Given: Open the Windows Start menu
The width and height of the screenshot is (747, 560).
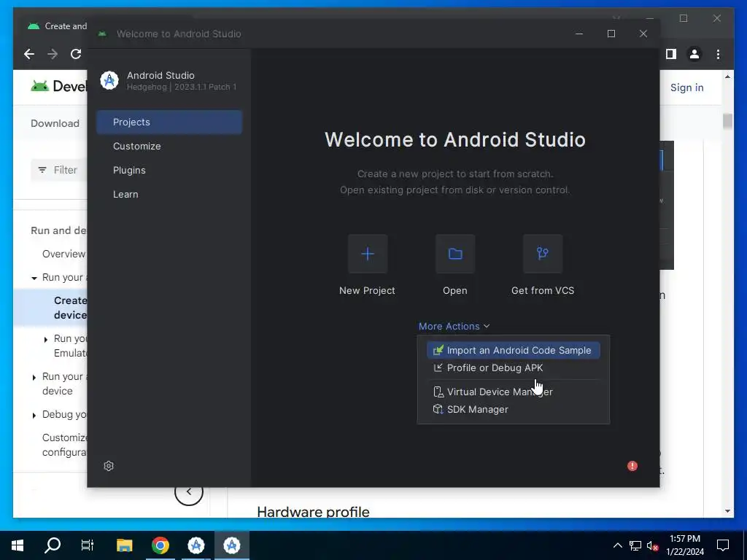Looking at the screenshot, I should 18,545.
